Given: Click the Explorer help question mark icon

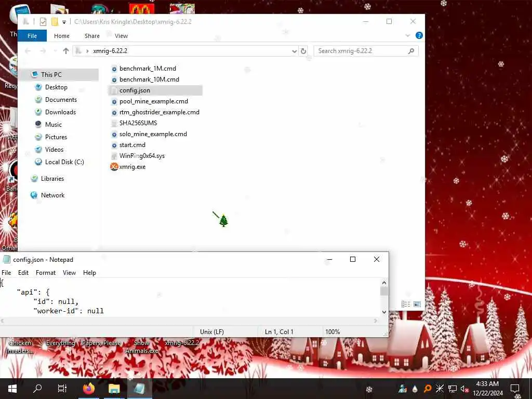Looking at the screenshot, I should point(419,35).
